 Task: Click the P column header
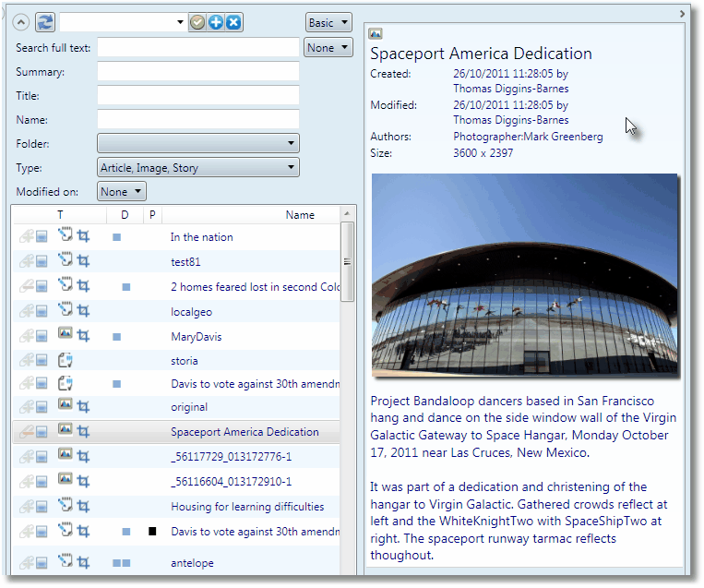point(152,215)
